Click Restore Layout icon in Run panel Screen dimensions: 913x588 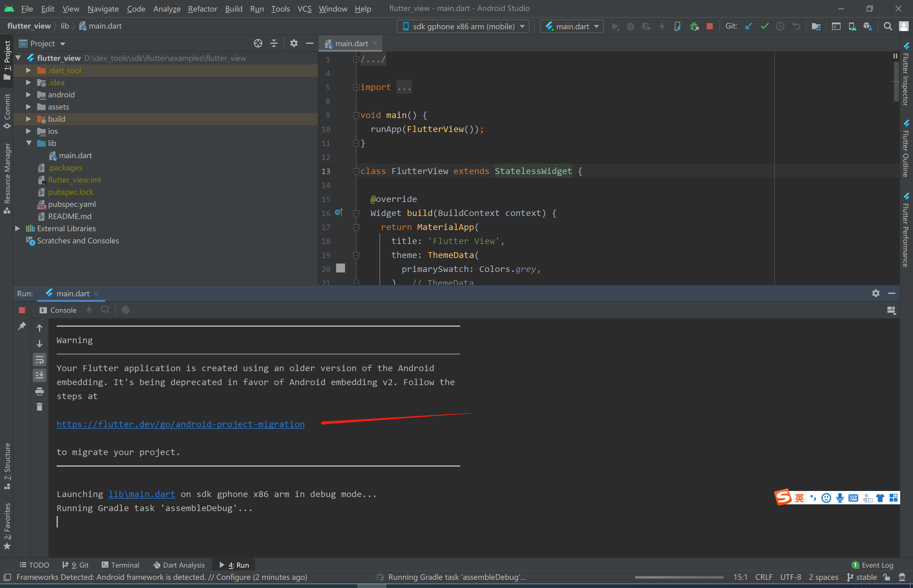coord(891,310)
